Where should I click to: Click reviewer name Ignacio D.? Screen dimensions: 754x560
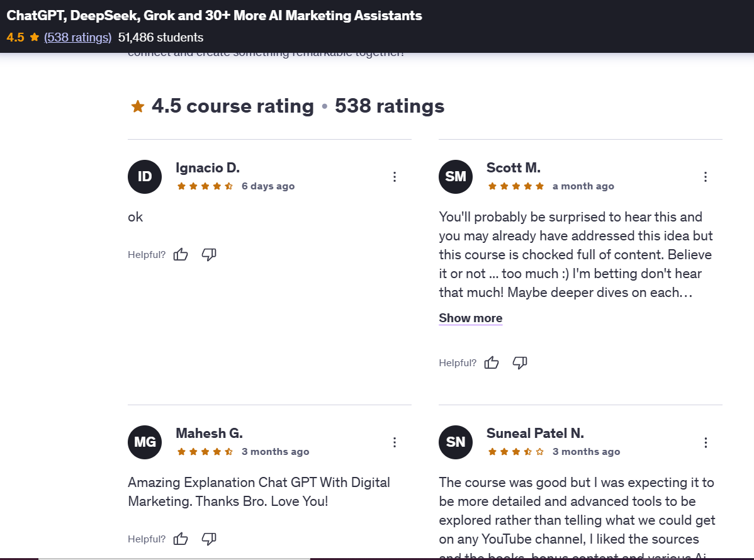coord(208,168)
